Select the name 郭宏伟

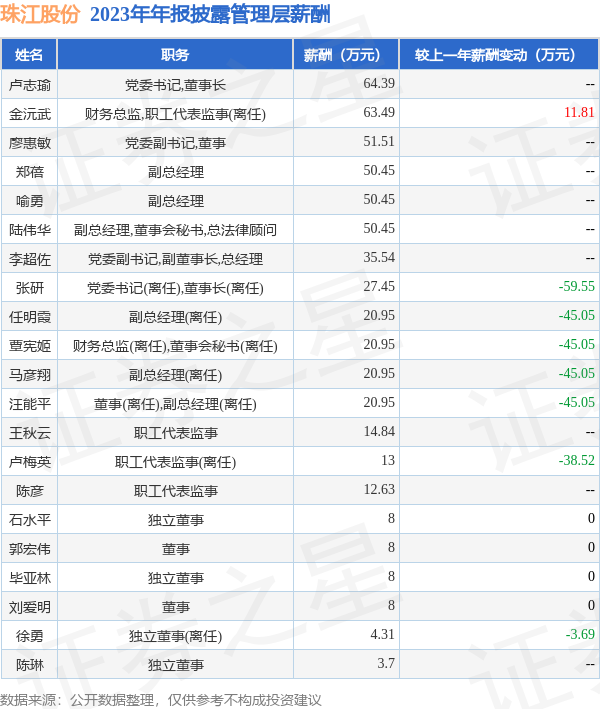30,548
